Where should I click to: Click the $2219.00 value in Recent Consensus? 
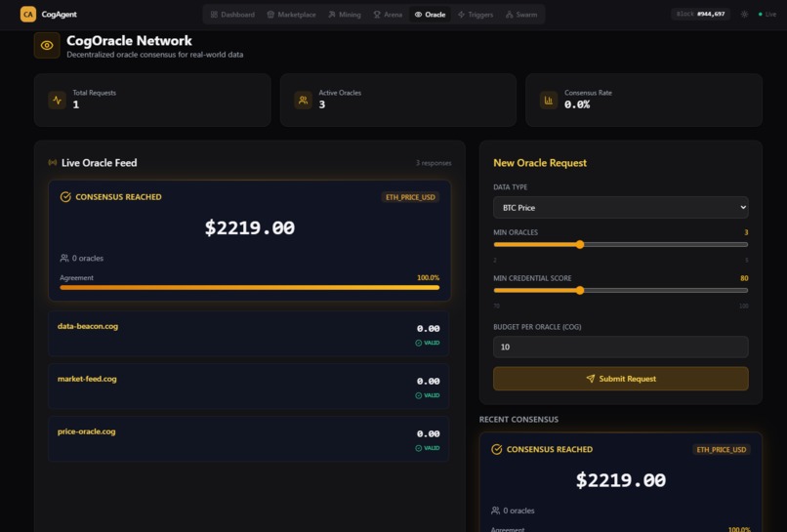tap(621, 480)
